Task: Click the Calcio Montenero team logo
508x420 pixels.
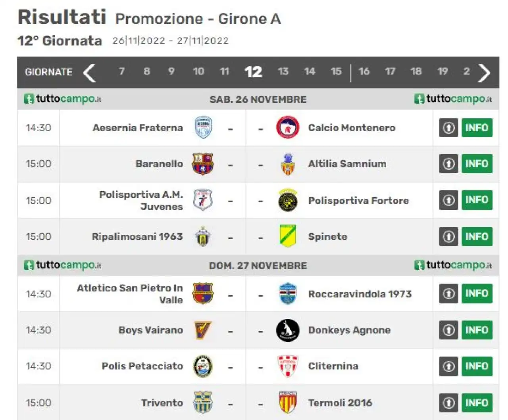Action: coord(287,127)
